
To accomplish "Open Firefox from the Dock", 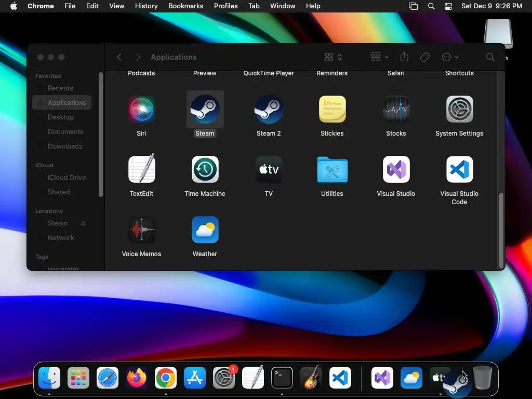I will pos(137,378).
